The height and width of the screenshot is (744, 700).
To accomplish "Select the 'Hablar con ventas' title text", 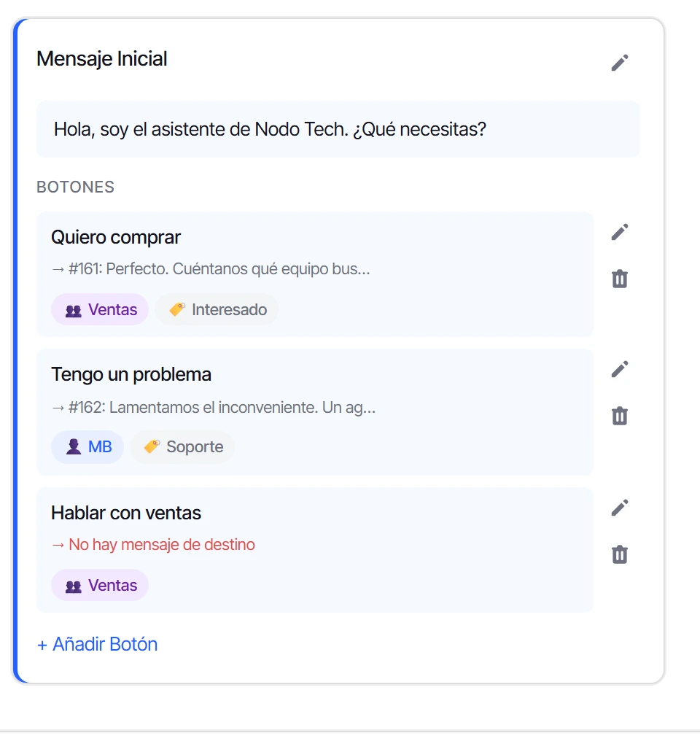I will coord(126,513).
